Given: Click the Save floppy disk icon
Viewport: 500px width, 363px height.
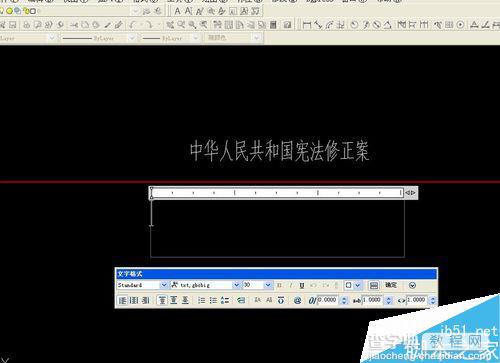Looking at the screenshot, I should (13, 25).
